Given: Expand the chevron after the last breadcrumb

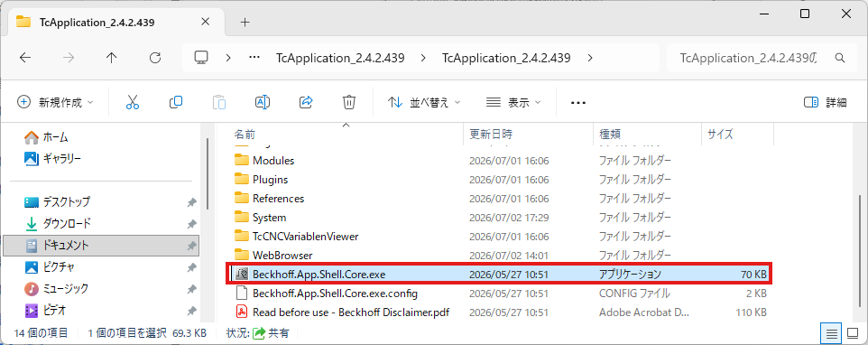Looking at the screenshot, I should click(x=590, y=58).
